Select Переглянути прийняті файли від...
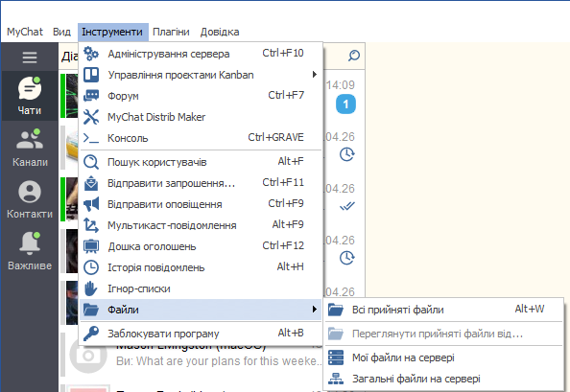The height and width of the screenshot is (392, 570). click(443, 334)
